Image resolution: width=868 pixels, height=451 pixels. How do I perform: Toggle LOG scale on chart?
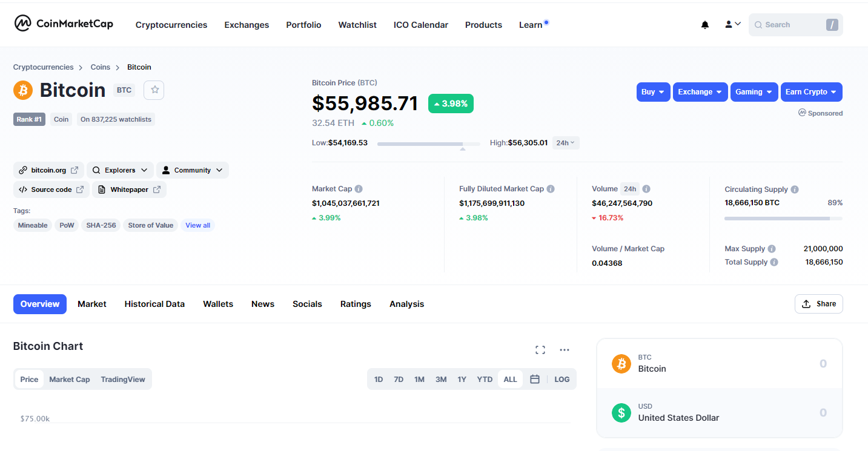tap(562, 380)
